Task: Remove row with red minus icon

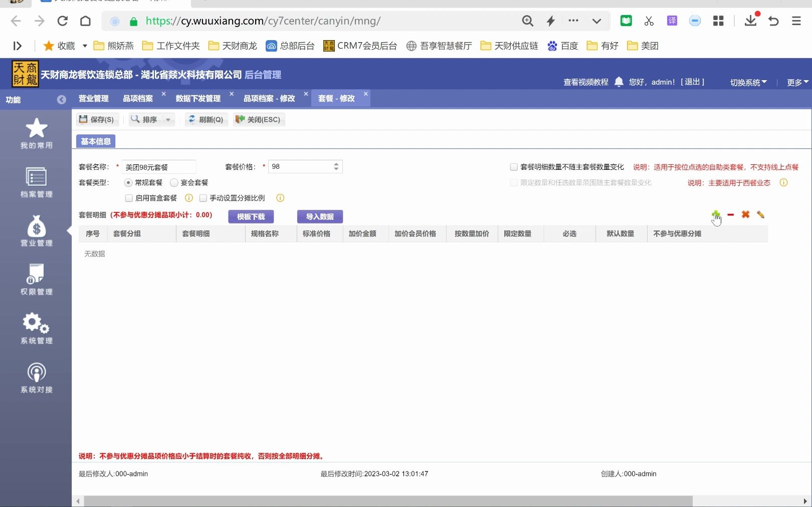Action: point(731,214)
